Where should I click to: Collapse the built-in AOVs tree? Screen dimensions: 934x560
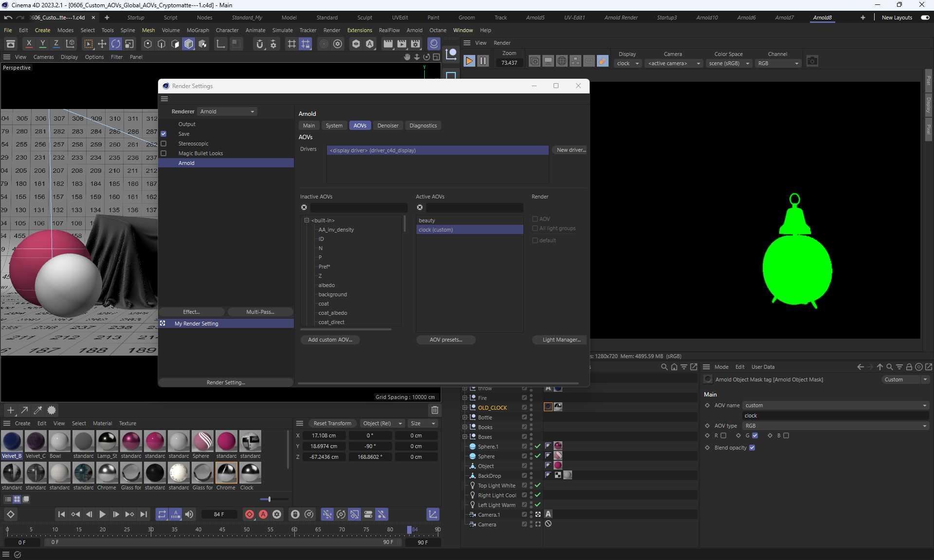[x=307, y=220]
